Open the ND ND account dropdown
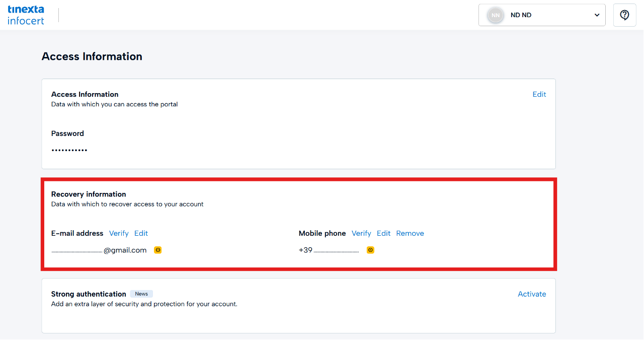The width and height of the screenshot is (644, 340). click(x=541, y=15)
